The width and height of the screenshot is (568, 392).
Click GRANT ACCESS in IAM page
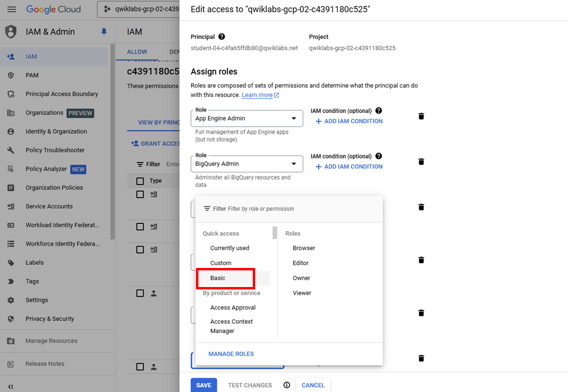(x=155, y=144)
